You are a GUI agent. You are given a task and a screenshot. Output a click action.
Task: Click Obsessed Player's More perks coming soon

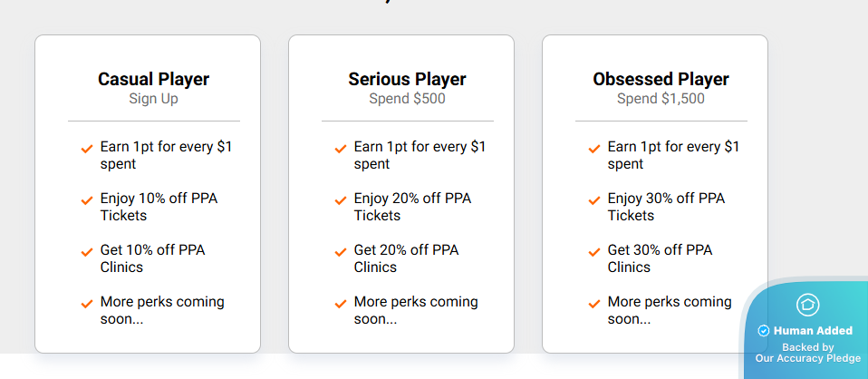point(670,310)
